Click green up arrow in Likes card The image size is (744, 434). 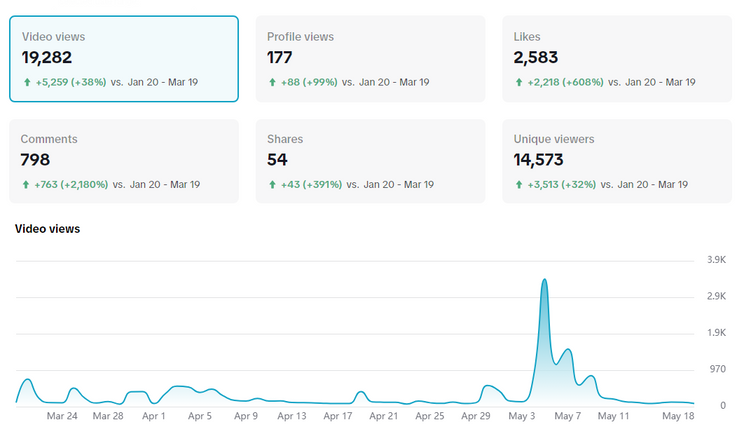(519, 82)
